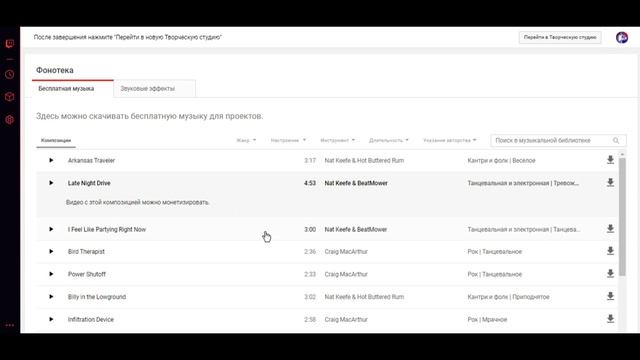Open the cube icon in sidebar
Screen dimensions: 640x360
pos(10,97)
